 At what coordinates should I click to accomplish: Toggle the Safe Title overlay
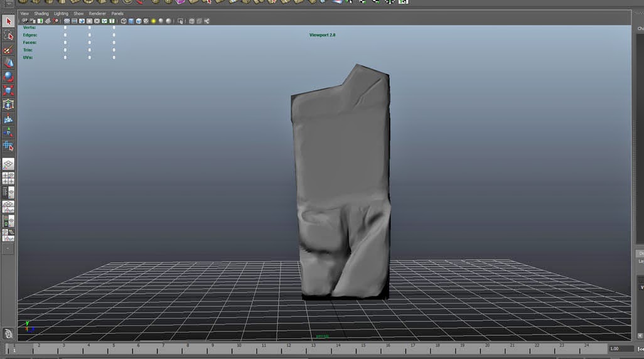click(112, 21)
